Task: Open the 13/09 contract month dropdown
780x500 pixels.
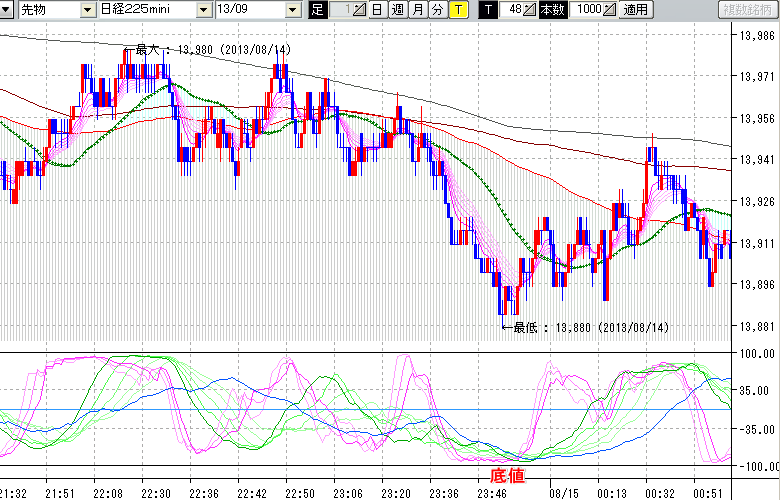Action: tap(292, 10)
